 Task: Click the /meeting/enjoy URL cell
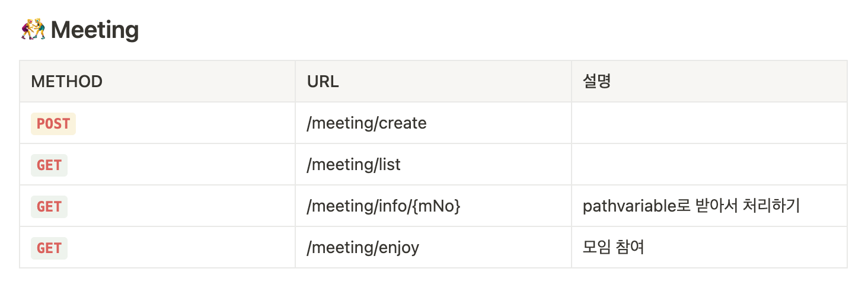pos(433,247)
